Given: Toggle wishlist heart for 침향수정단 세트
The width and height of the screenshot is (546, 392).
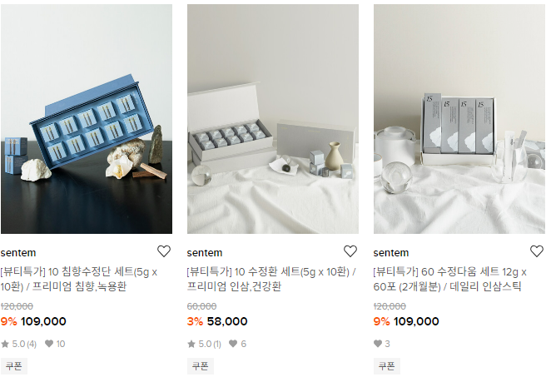Looking at the screenshot, I should click(164, 251).
